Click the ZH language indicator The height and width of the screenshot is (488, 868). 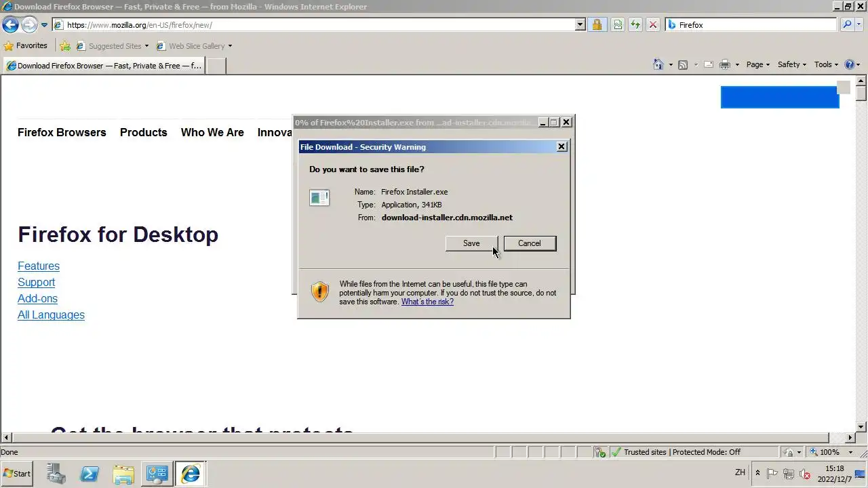(740, 472)
